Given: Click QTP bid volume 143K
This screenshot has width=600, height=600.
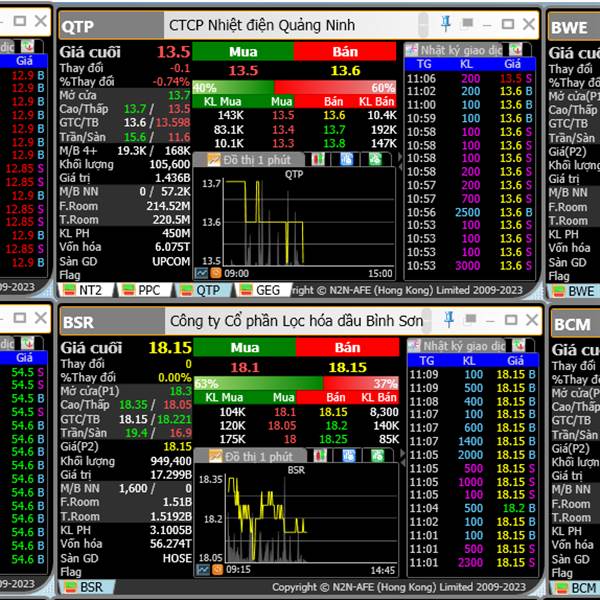Looking at the screenshot, I should [231, 115].
